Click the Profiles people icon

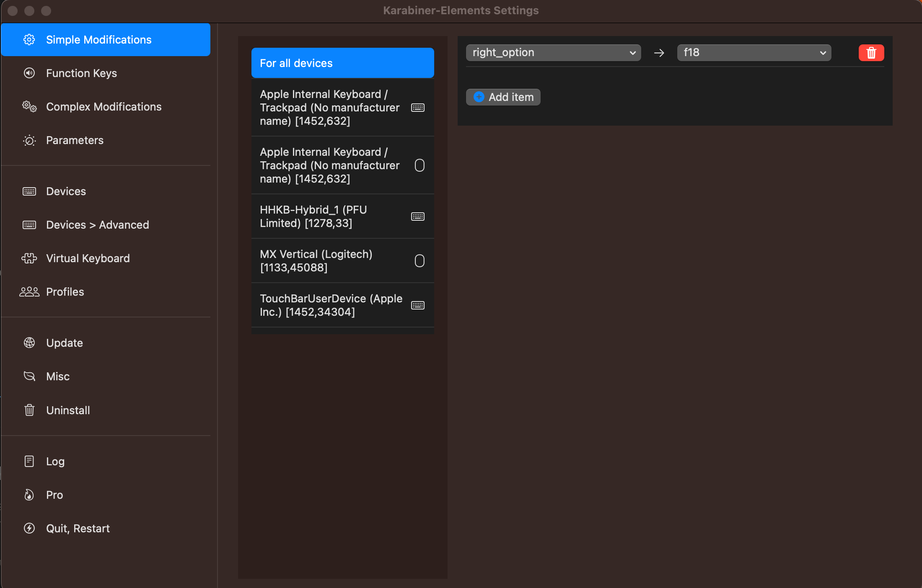29,292
